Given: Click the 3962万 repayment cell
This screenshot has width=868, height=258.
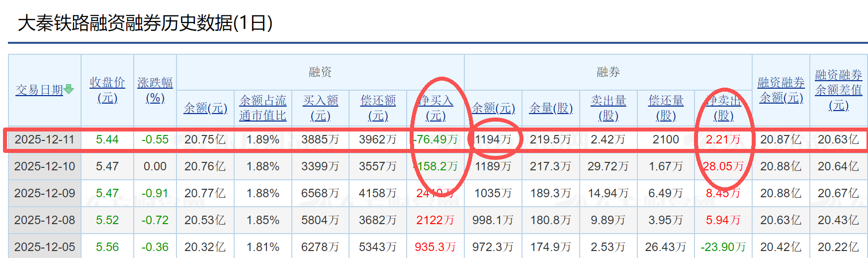Looking at the screenshot, I should [x=378, y=139].
